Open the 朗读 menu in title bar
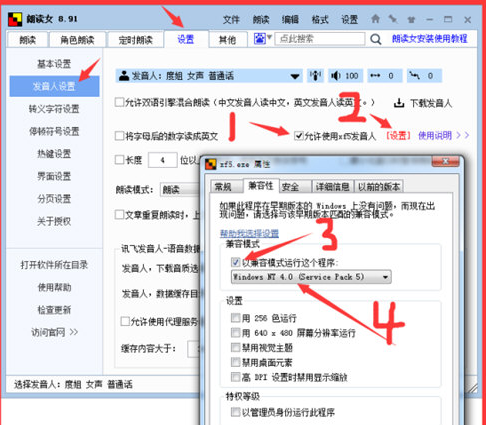 click(x=261, y=20)
